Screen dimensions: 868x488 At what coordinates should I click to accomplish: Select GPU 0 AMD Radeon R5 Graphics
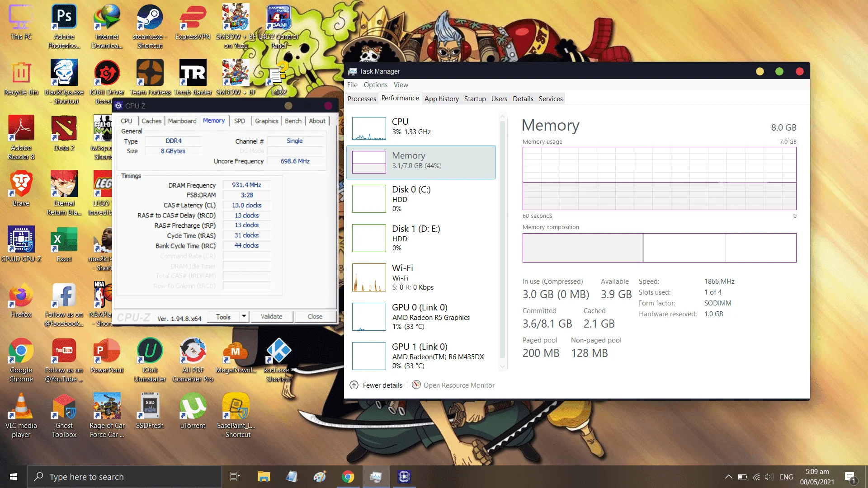421,316
